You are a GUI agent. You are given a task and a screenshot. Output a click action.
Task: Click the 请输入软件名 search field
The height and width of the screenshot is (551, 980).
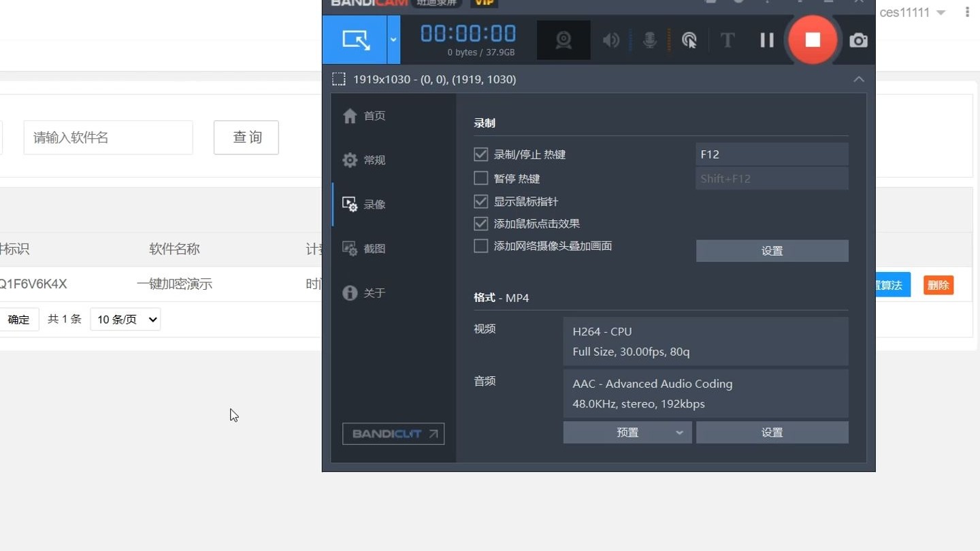(108, 137)
